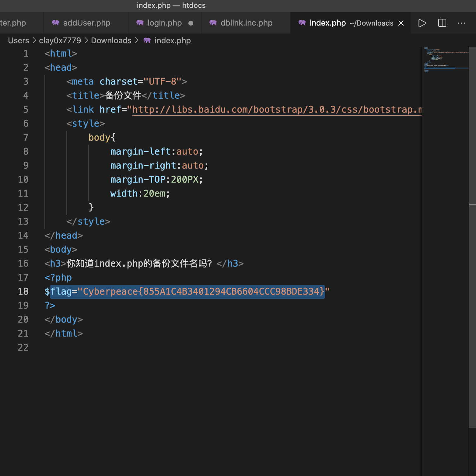The width and height of the screenshot is (476, 476).
Task: Switch to the dblink.inc.php tab
Action: coord(246,23)
